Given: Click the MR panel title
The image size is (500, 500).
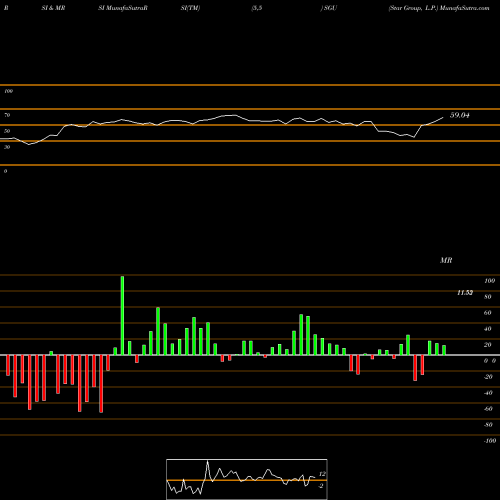Looking at the screenshot, I should (446, 260).
